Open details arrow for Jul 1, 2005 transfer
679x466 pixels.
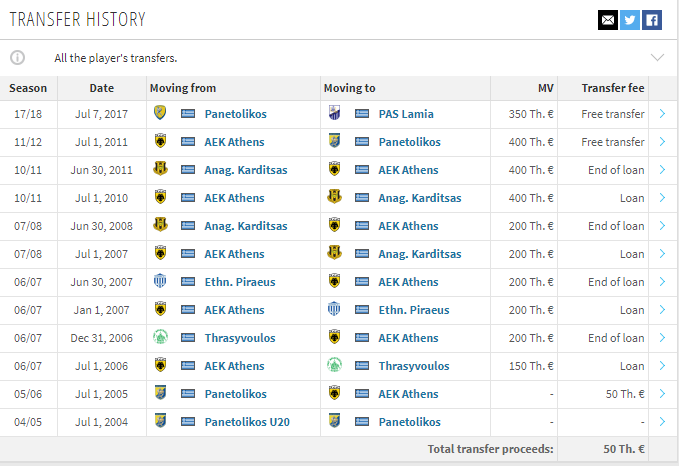(662, 394)
